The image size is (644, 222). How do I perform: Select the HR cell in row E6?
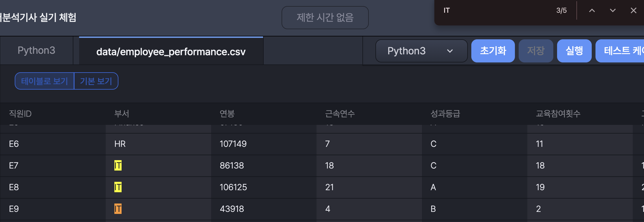click(120, 144)
